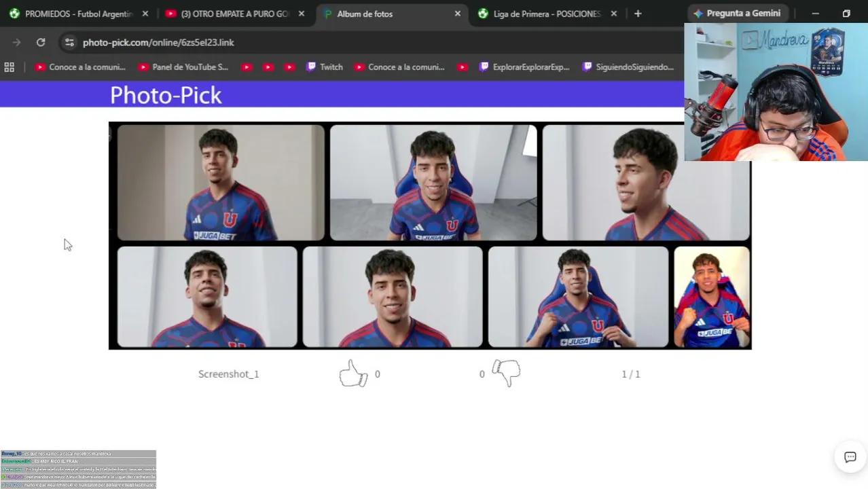Open the YouTube icon bookmark immediately left of Twitch
868x489 pixels.
[289, 67]
